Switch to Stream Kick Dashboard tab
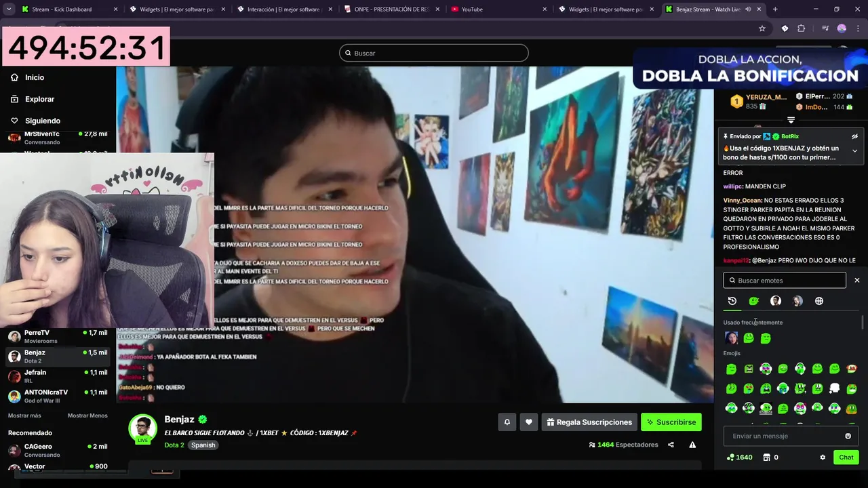Image resolution: width=868 pixels, height=488 pixels. pyautogui.click(x=69, y=9)
